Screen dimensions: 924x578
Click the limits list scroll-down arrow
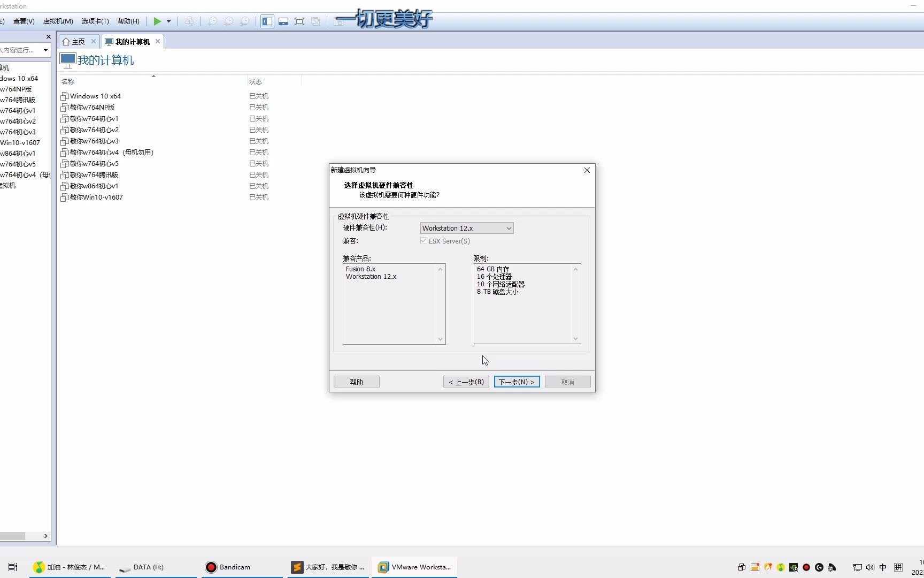576,339
